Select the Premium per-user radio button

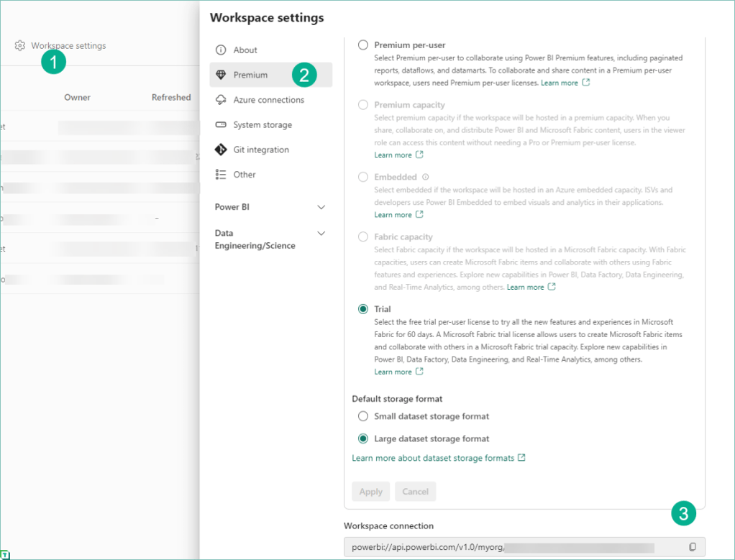pyautogui.click(x=362, y=45)
